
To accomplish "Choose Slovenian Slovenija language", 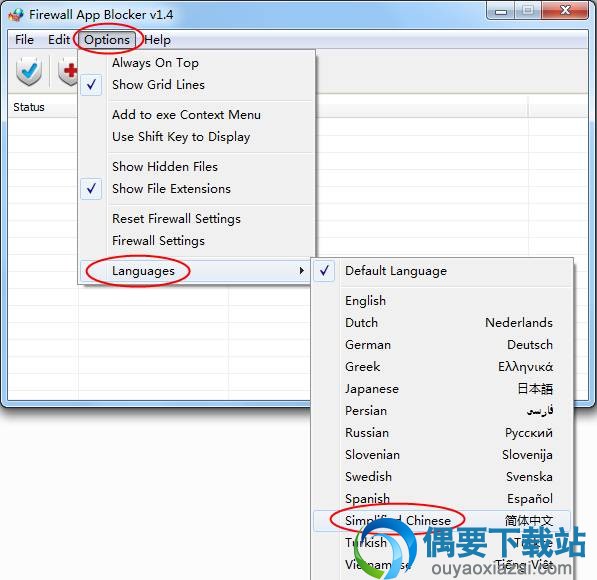I will coord(442,455).
